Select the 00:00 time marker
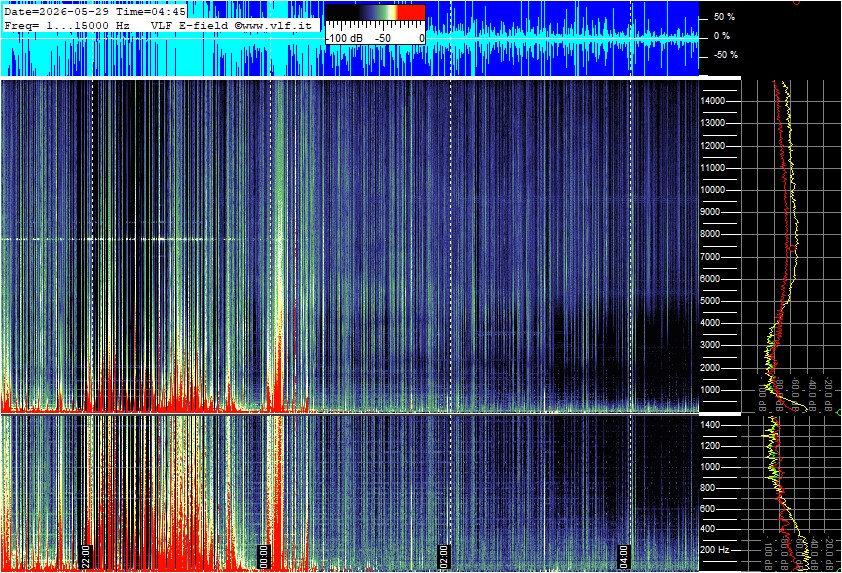 263,556
